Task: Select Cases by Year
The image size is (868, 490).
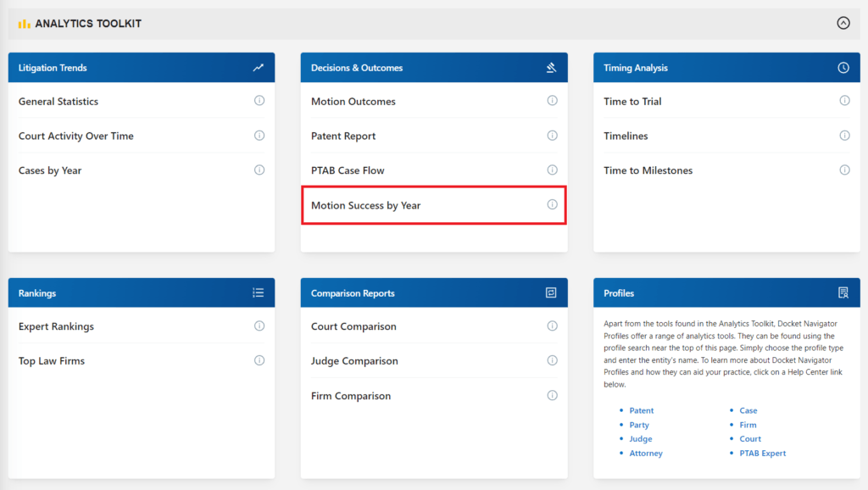Action: click(50, 170)
